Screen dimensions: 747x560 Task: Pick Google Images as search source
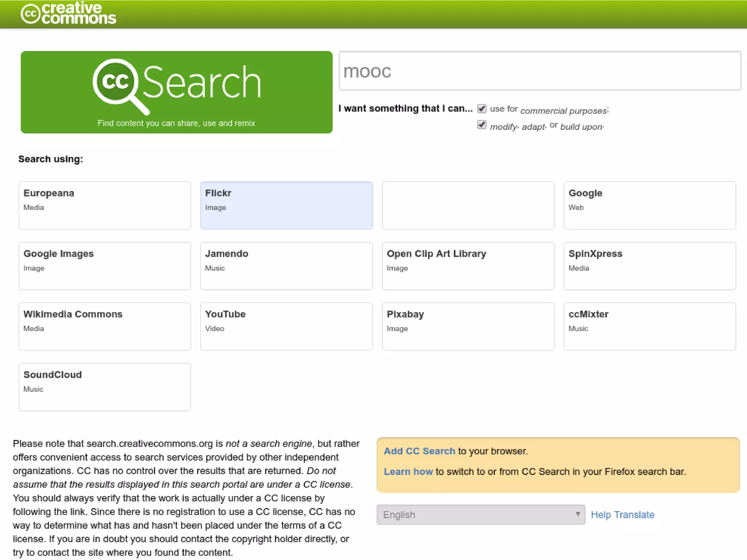105,266
